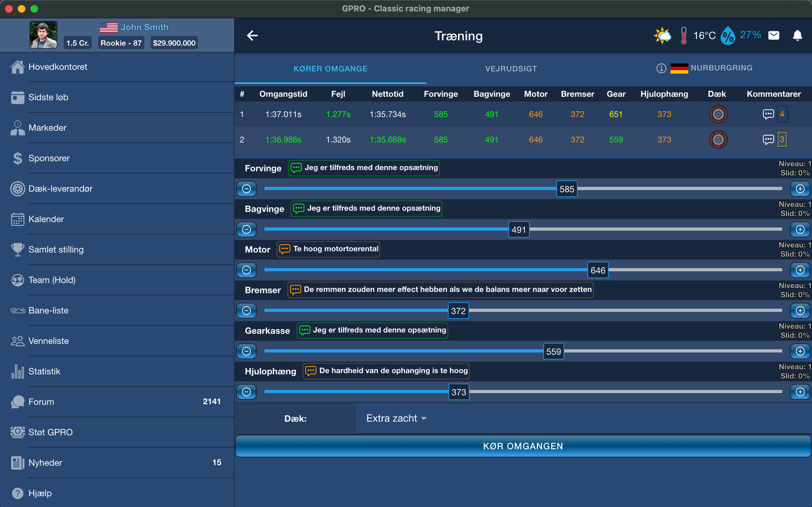Screen dimensions: 812x507
Task: Open the mail envelope icon
Action: click(x=774, y=36)
